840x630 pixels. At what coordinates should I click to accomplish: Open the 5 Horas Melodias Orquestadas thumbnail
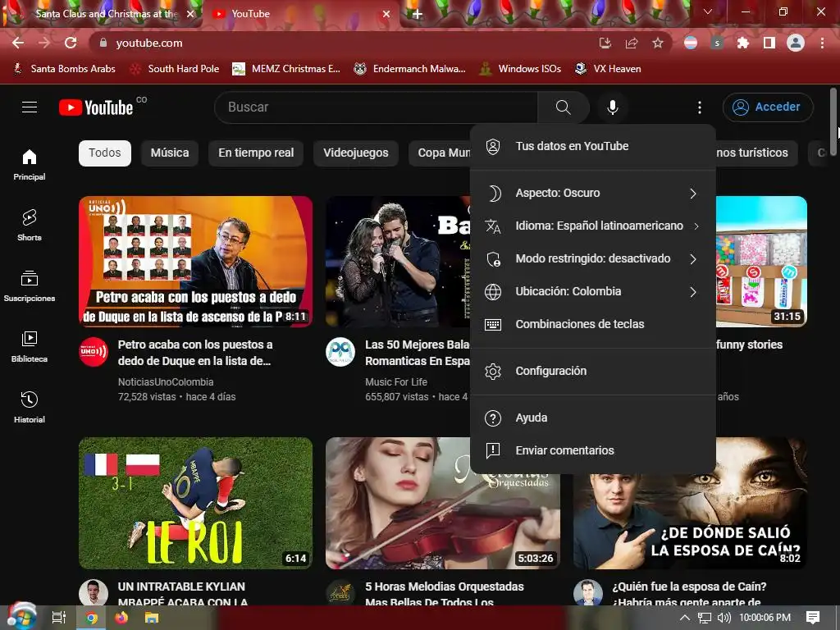tap(442, 503)
